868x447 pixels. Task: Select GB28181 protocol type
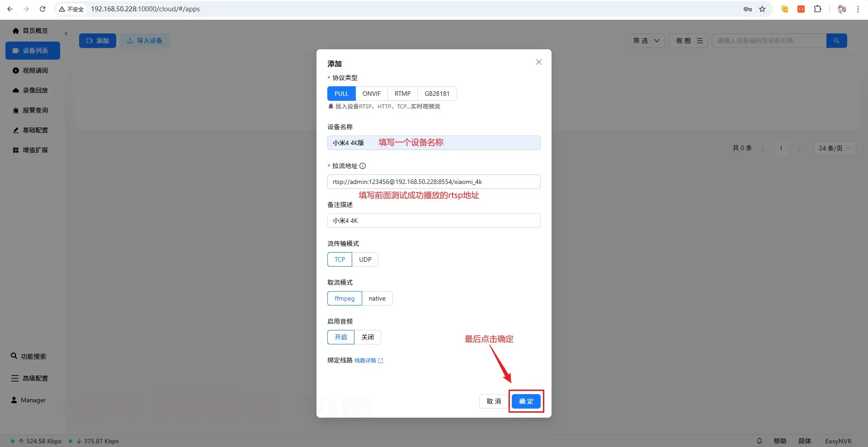click(x=437, y=94)
